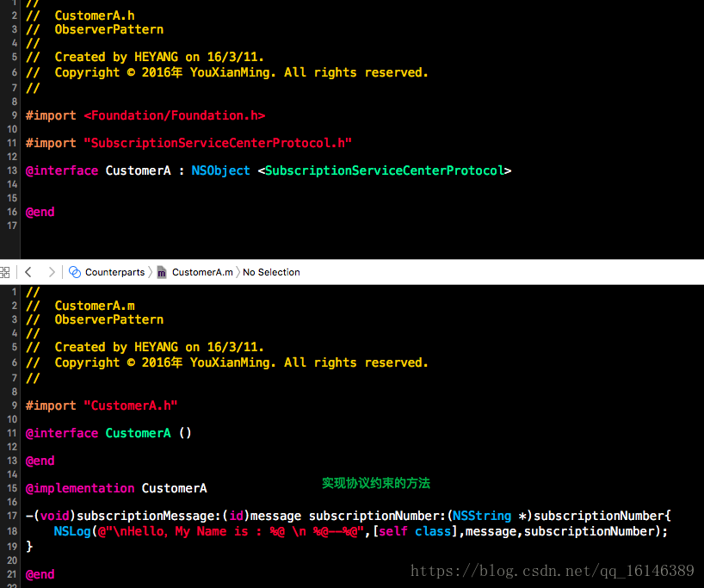704x588 pixels.
Task: Click "SubscriptionServiceCenterProtocol.h" import string
Action: pyautogui.click(x=218, y=143)
